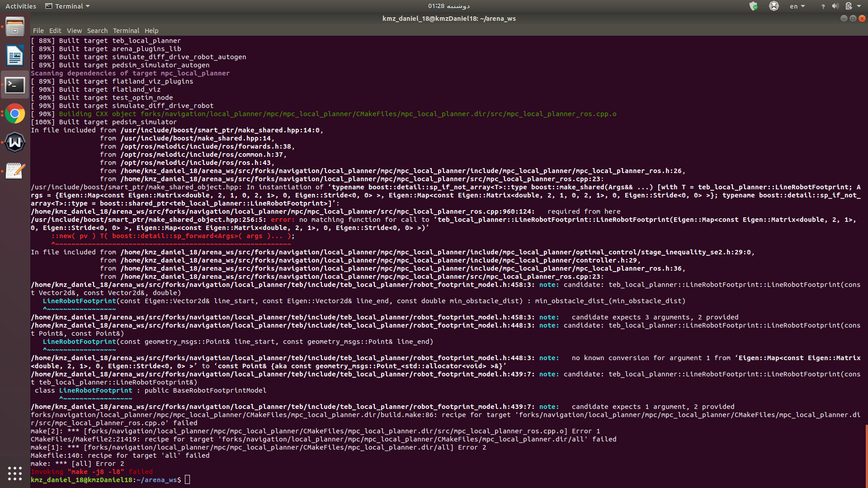Open the Terminal menu in menubar
The image size is (868, 488).
click(126, 31)
